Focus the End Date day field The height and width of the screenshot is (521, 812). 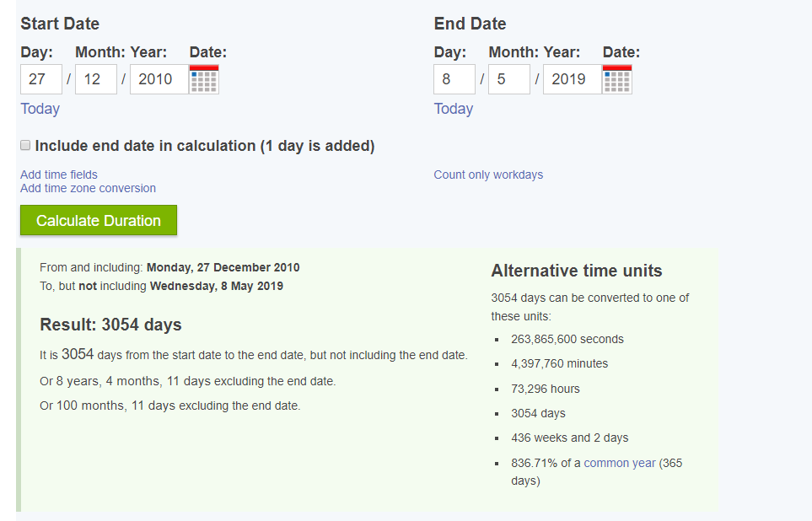[x=454, y=79]
